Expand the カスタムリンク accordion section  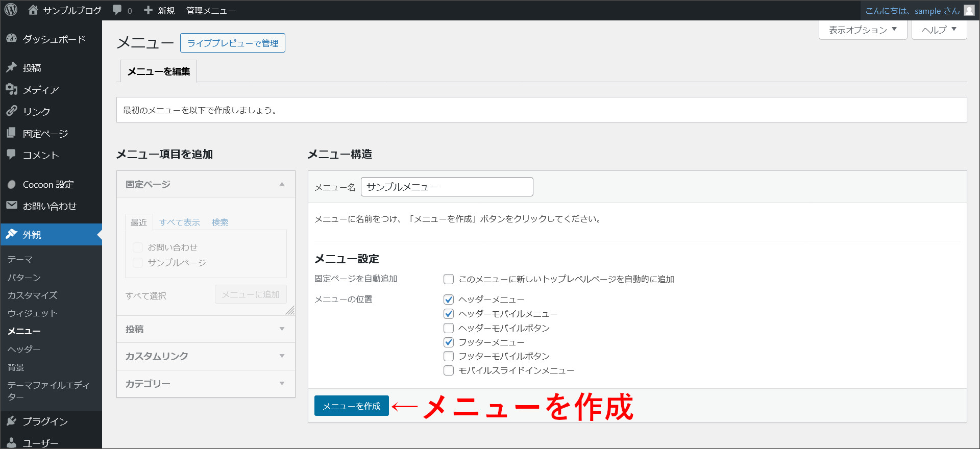tap(206, 356)
